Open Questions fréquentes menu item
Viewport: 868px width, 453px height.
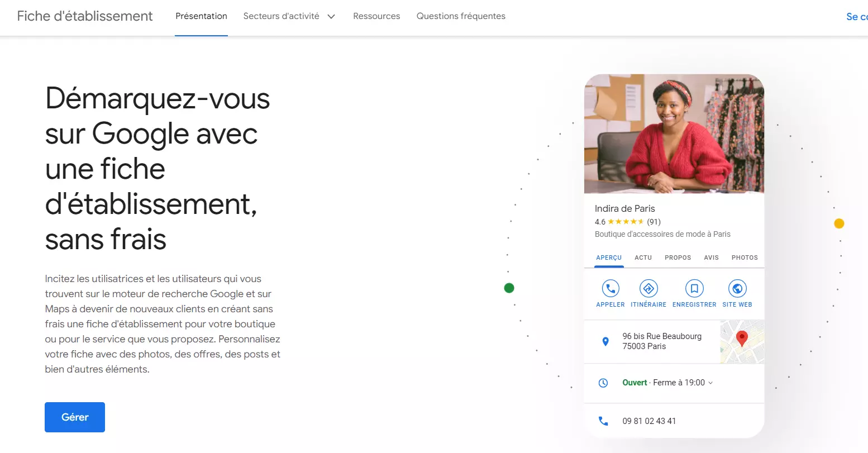tap(461, 16)
